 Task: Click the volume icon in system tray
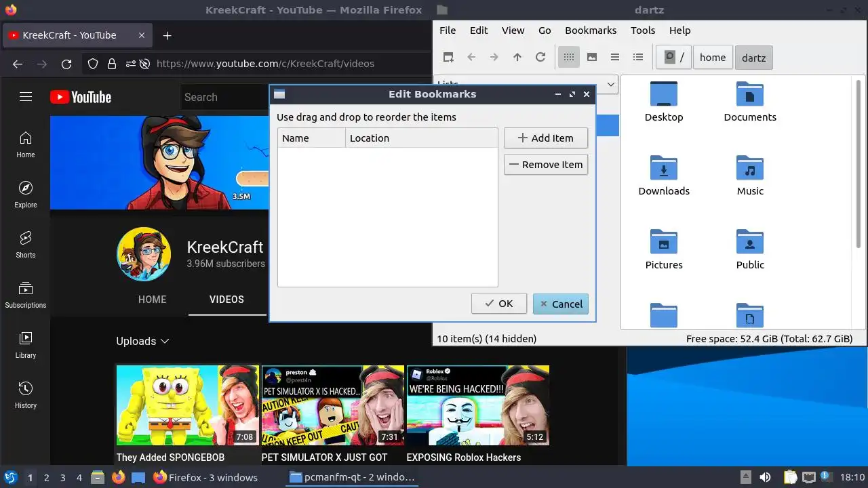(x=765, y=478)
